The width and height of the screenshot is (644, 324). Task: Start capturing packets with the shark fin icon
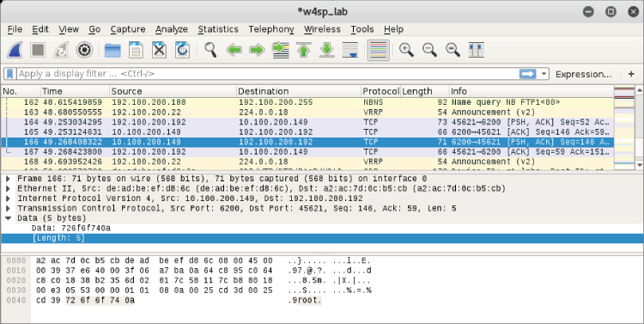[x=15, y=50]
